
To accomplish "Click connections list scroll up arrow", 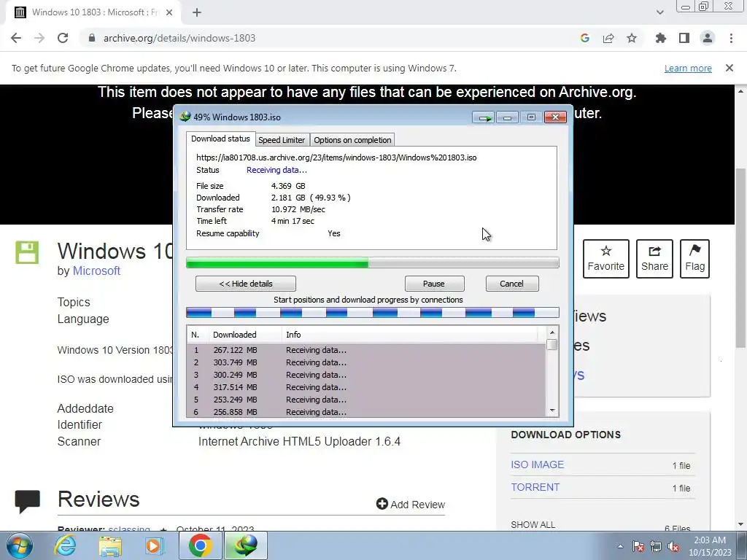I will [552, 332].
